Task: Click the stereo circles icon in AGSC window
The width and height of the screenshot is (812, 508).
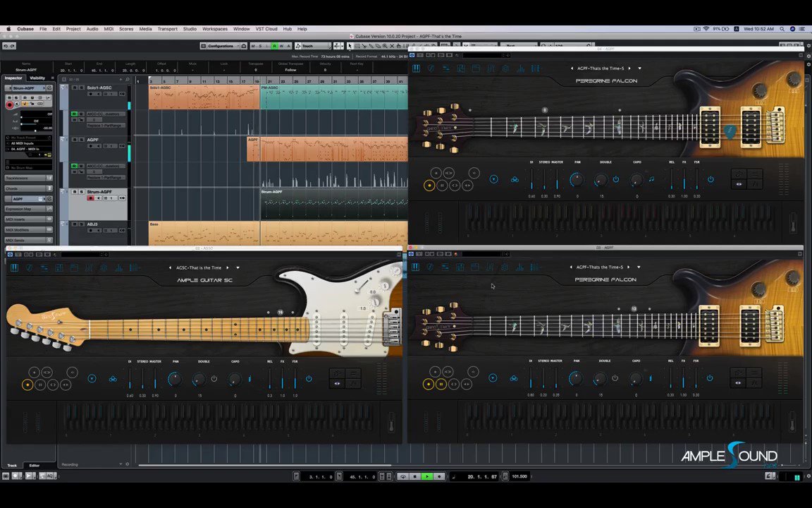Action: click(113, 379)
